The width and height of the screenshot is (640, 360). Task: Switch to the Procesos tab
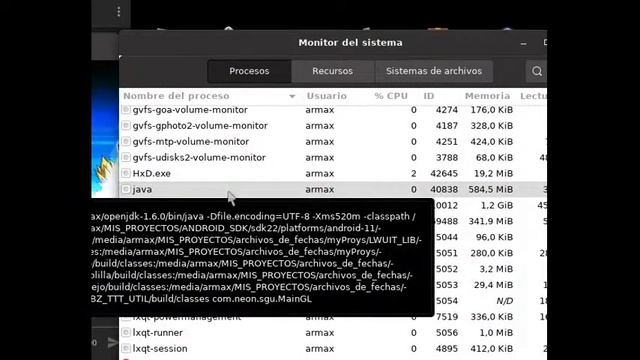[249, 71]
